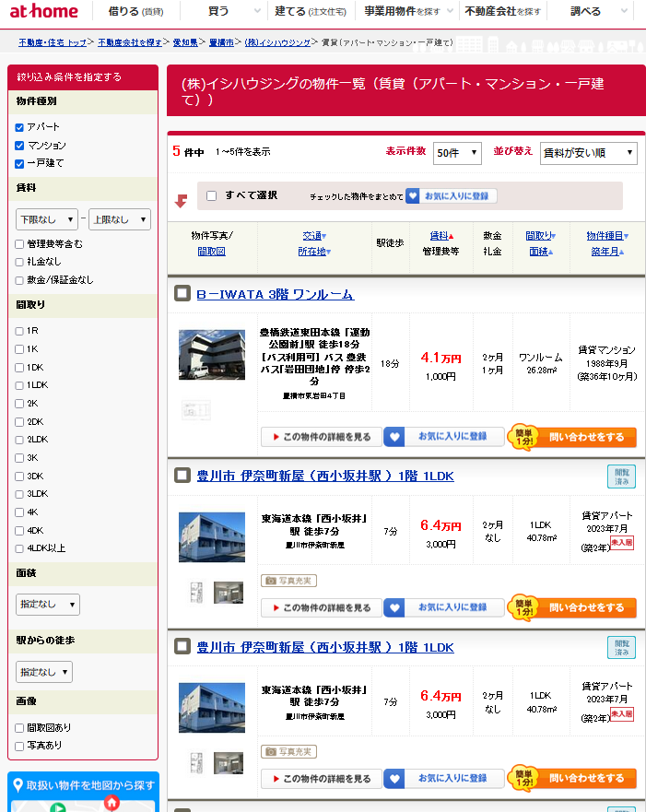Click 豊橋市 breadcrumb link
646x812 pixels.
[221, 42]
